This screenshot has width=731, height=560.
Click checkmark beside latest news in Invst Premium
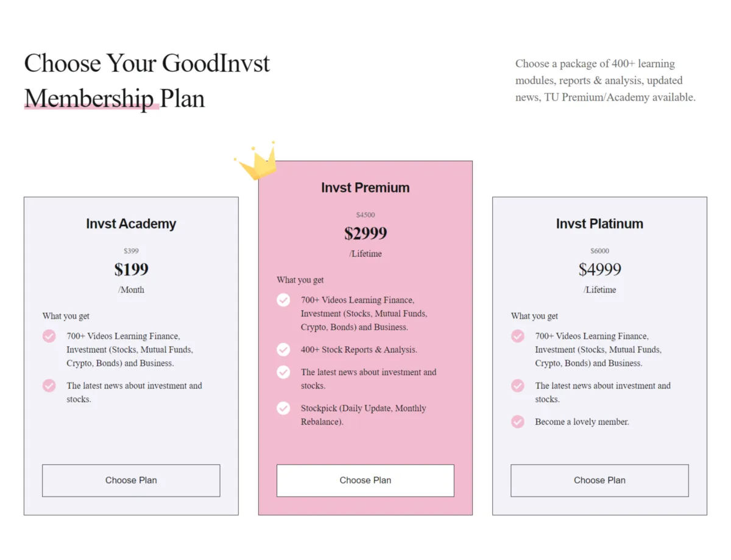283,372
